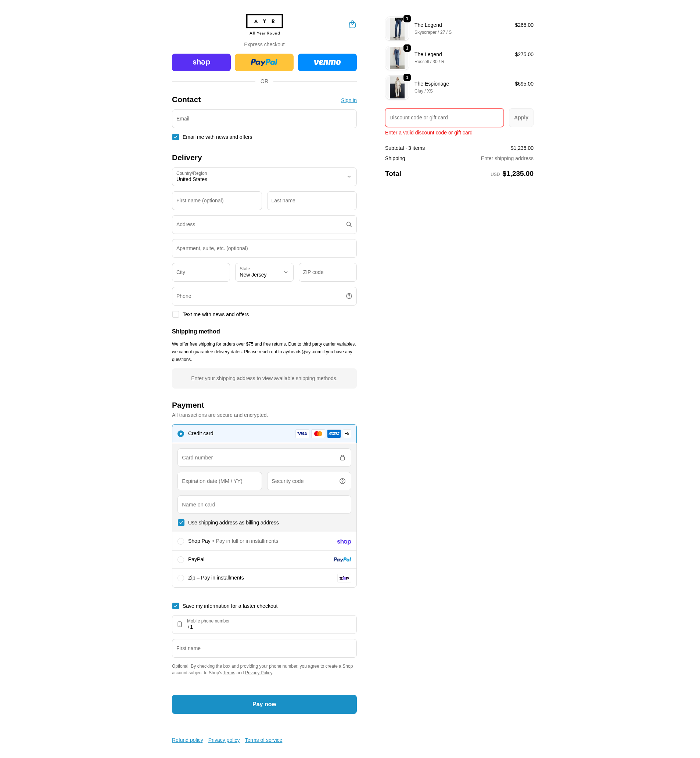Click the +5 more card brands badge
This screenshot has height=758, width=700.
point(347,434)
